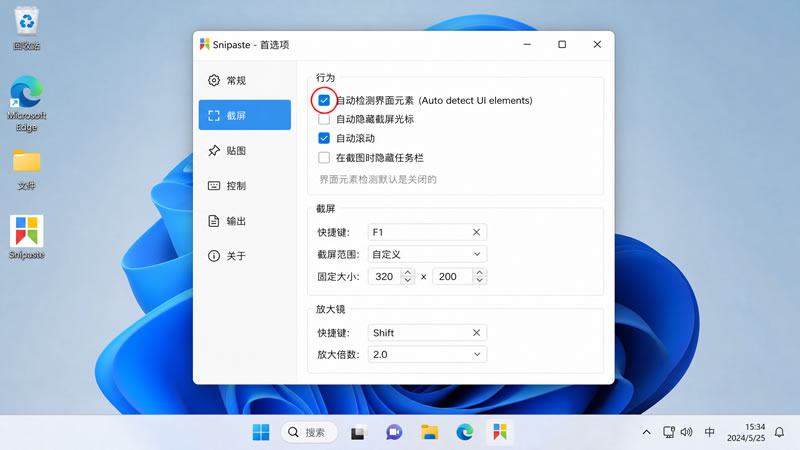Viewport: 800px width, 450px height.
Task: Increase the fixed height 200 value
Action: 480,272
